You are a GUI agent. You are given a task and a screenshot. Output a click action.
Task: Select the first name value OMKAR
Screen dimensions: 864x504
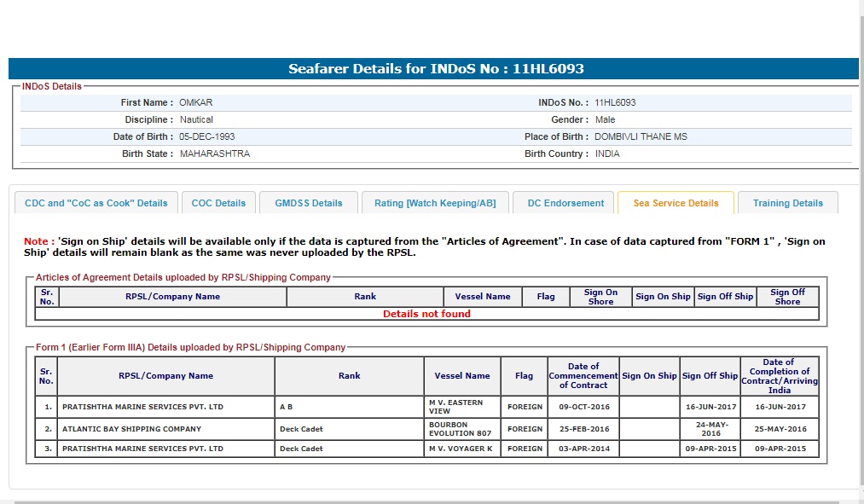pos(195,102)
